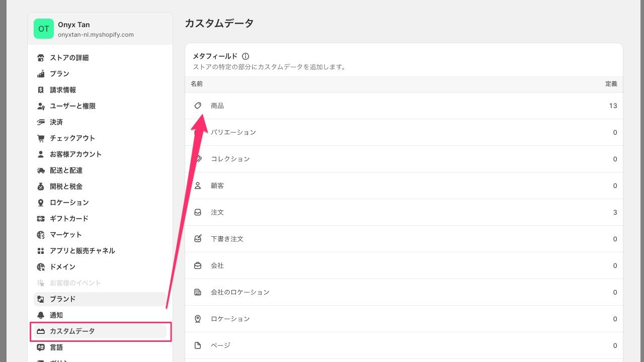Viewport: 644px width, 362px height.
Task: Open ユーザーと権限 settings
Action: coord(100,106)
